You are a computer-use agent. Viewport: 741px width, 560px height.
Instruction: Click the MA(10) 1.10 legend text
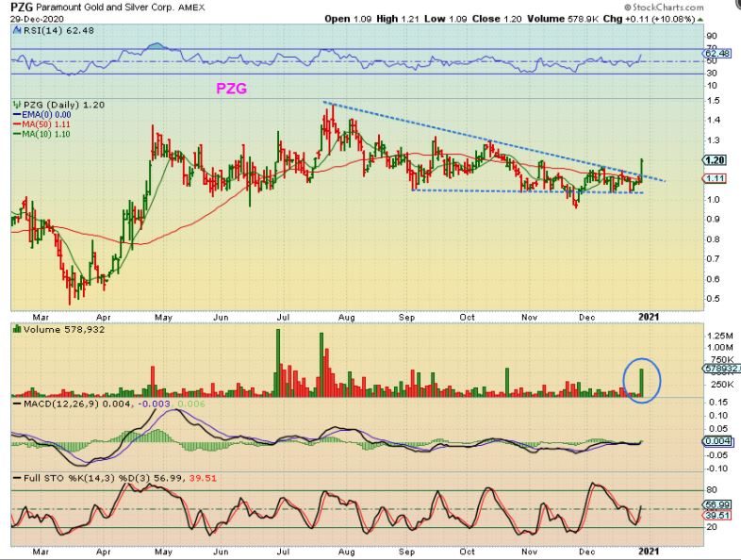click(46, 134)
